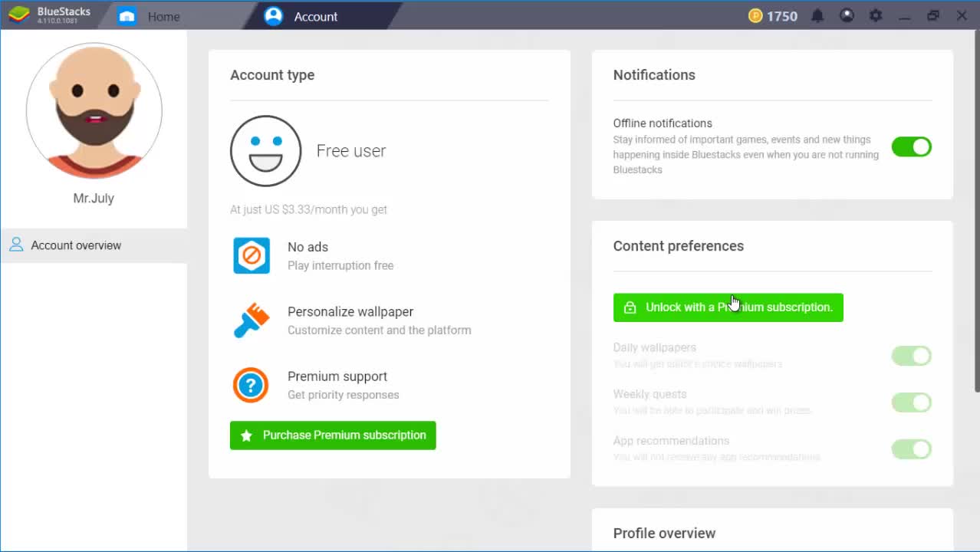Click the 'Premium support' feature title
Viewport: 980px width, 552px height.
[x=337, y=376]
